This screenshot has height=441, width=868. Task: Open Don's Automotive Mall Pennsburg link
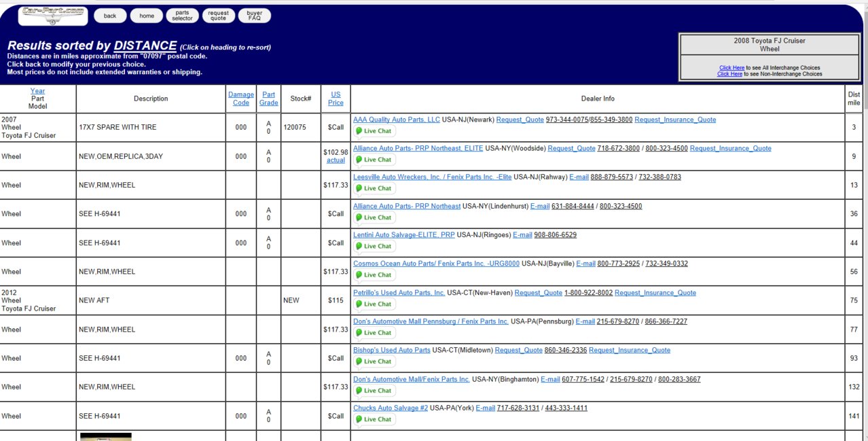coord(431,321)
